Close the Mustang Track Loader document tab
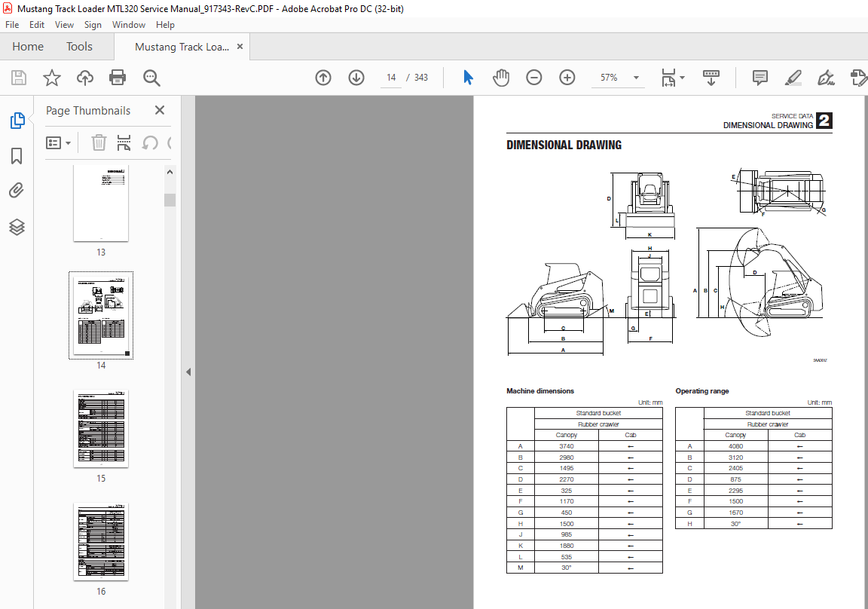This screenshot has width=868, height=609. (240, 47)
